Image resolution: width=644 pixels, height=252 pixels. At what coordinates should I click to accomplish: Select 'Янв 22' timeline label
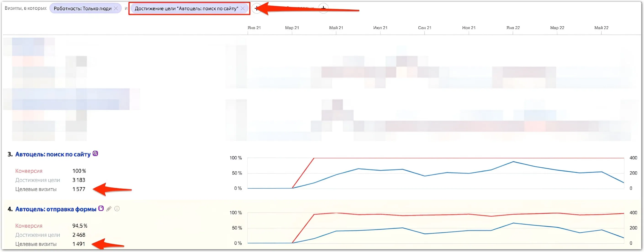pyautogui.click(x=513, y=28)
